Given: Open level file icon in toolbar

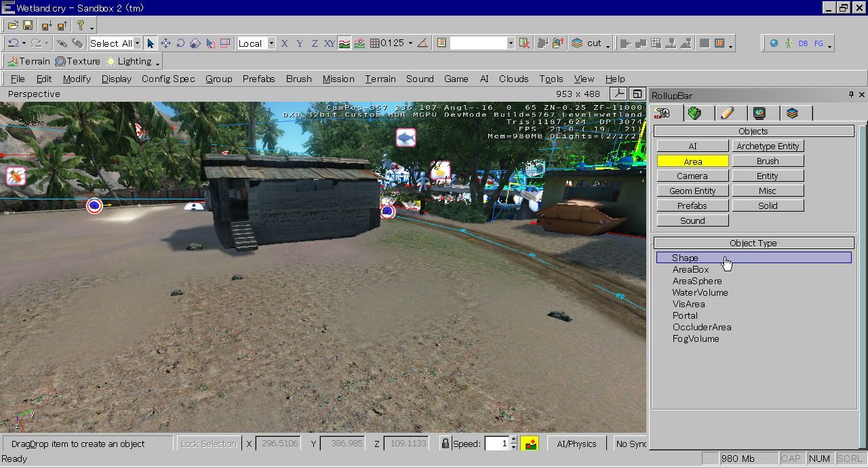Looking at the screenshot, I should coord(13,25).
